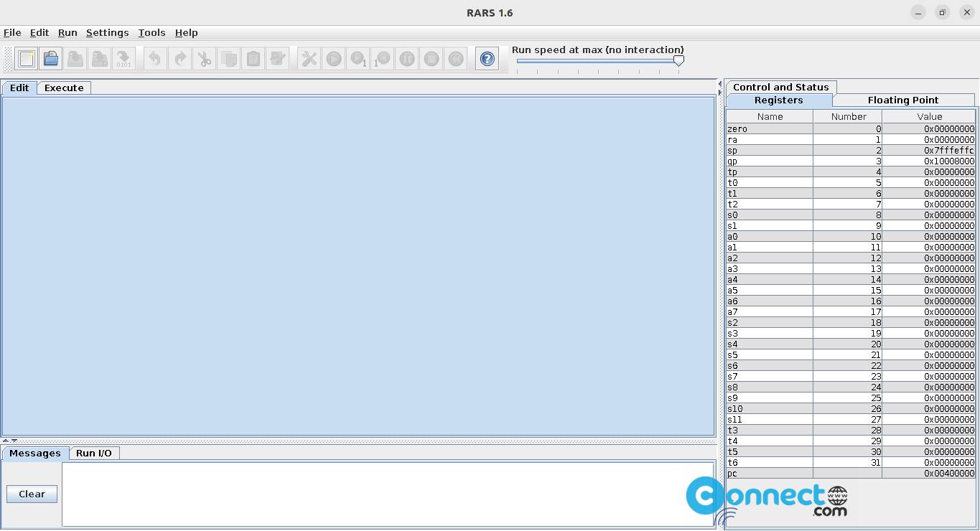This screenshot has height=531, width=980.
Task: Click inside the editor pane
Action: point(358,265)
